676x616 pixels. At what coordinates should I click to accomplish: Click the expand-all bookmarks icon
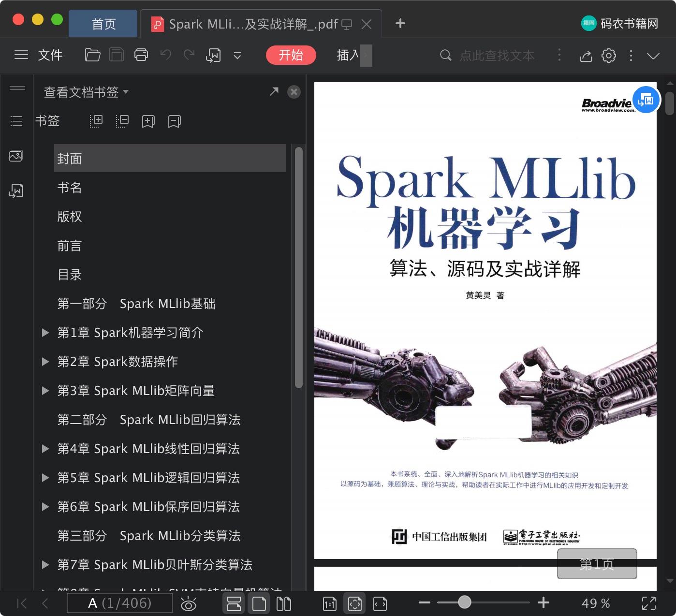96,121
